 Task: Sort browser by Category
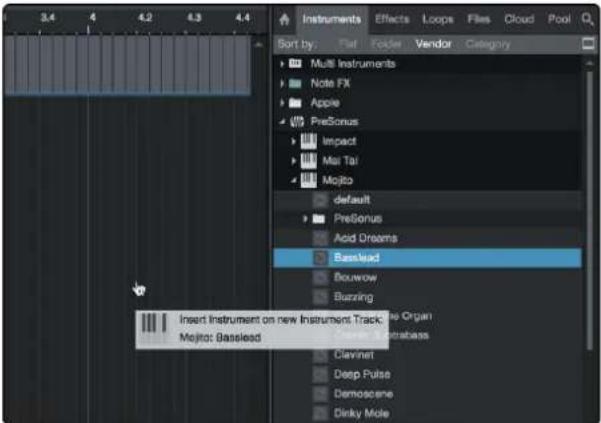488,44
